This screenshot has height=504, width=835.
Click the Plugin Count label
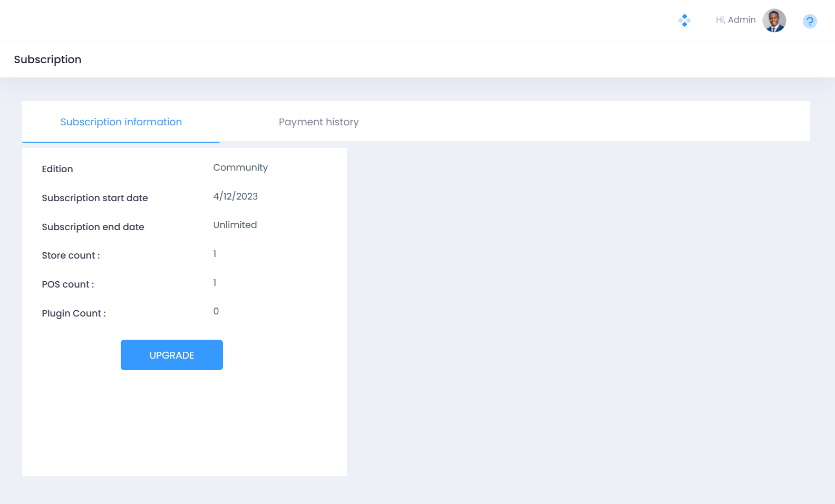[x=74, y=313]
